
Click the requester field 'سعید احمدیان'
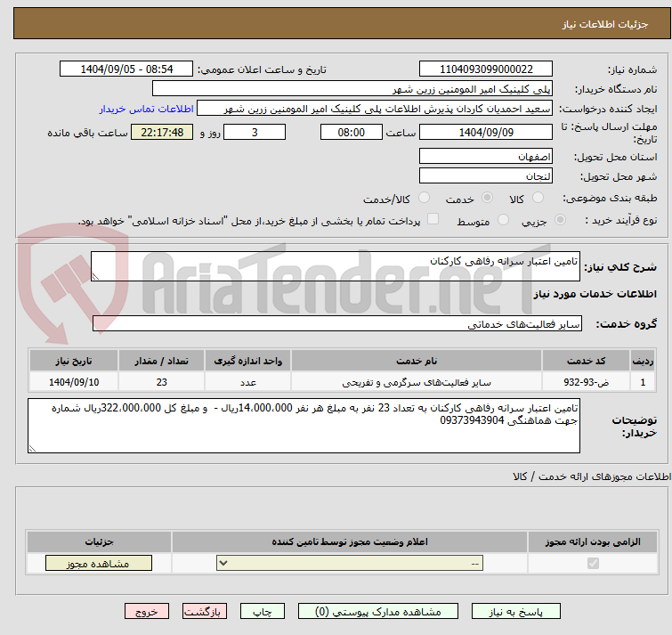[375, 109]
